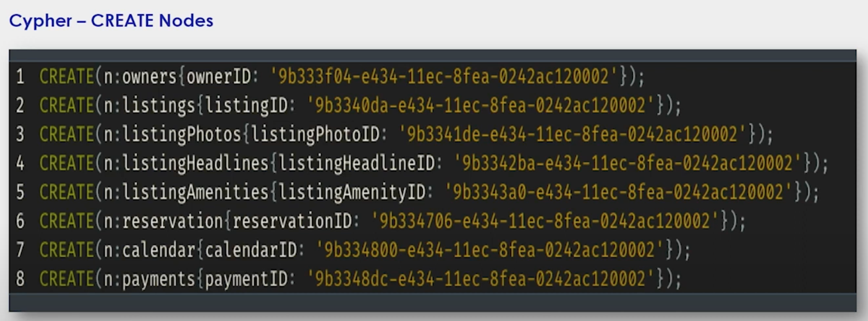
Task: Click line number 8 in the code block
Action: 20,279
